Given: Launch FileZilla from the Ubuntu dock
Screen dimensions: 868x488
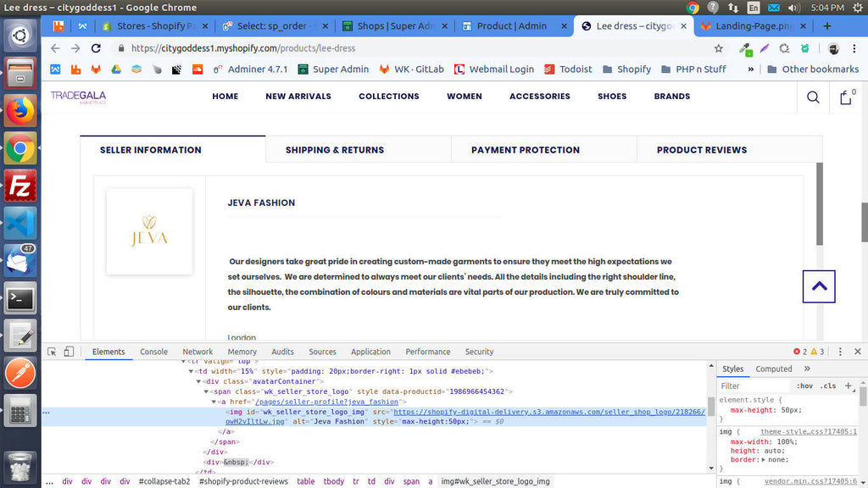Looking at the screenshot, I should tap(20, 186).
